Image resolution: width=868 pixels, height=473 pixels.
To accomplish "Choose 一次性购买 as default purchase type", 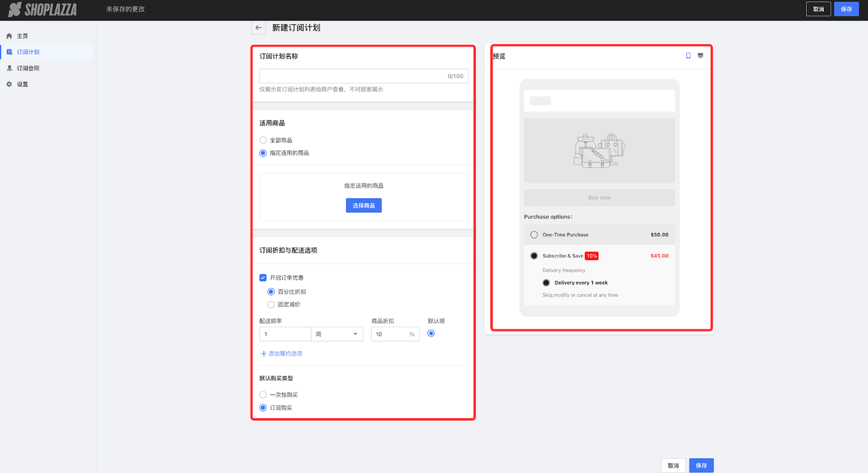I will 263,395.
